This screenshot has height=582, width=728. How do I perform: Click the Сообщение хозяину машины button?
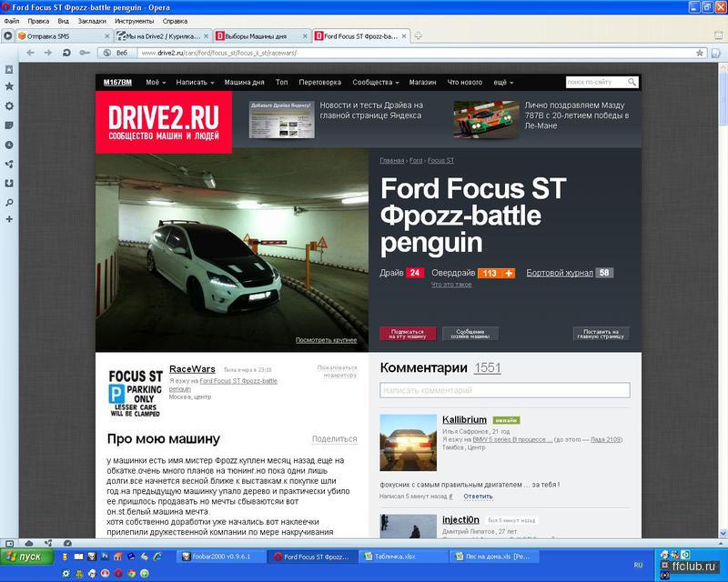click(x=470, y=334)
